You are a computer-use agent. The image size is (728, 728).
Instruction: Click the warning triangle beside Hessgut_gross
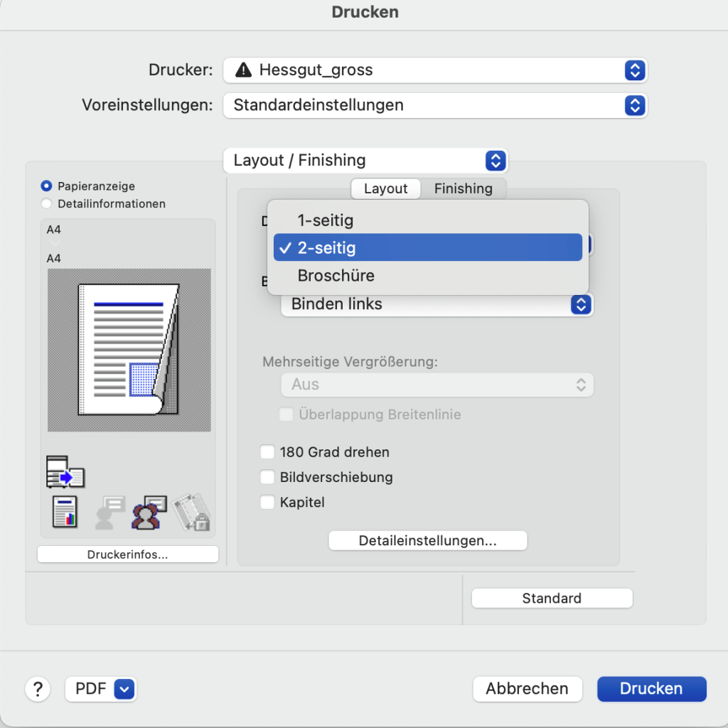(x=243, y=70)
